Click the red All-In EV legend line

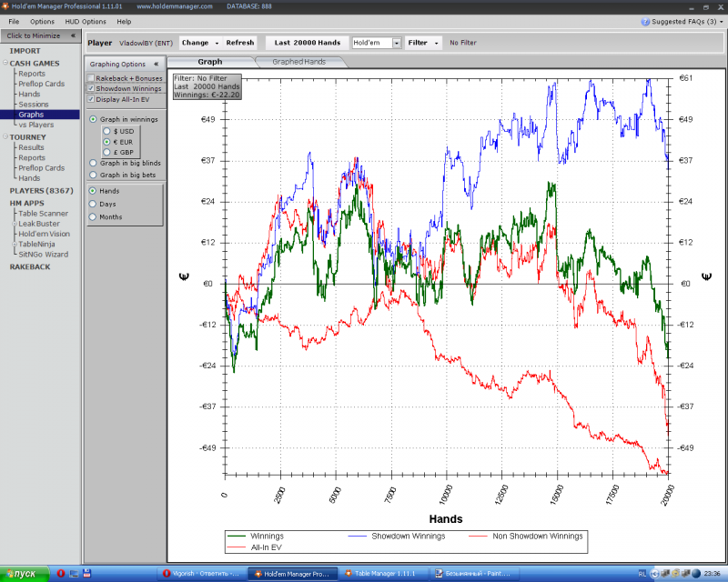click(236, 547)
